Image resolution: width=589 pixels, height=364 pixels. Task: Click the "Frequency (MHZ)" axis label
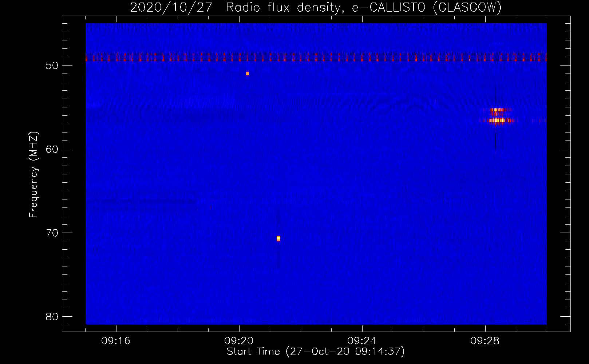pos(33,175)
